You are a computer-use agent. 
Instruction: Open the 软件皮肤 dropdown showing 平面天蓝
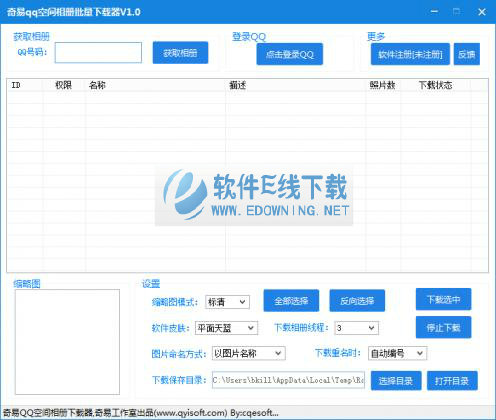226,328
